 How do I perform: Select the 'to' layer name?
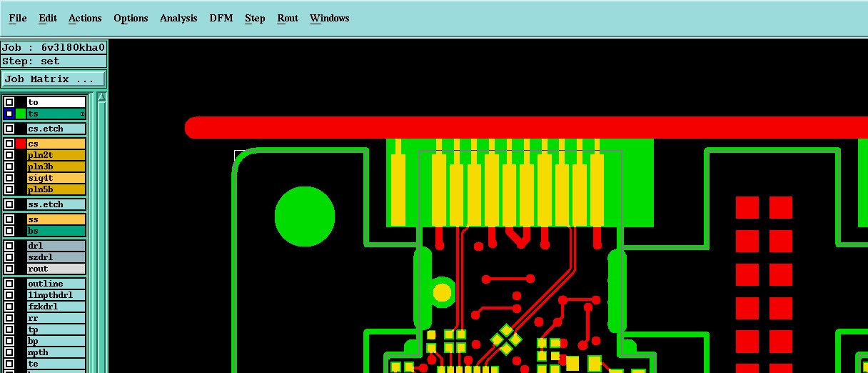56,102
